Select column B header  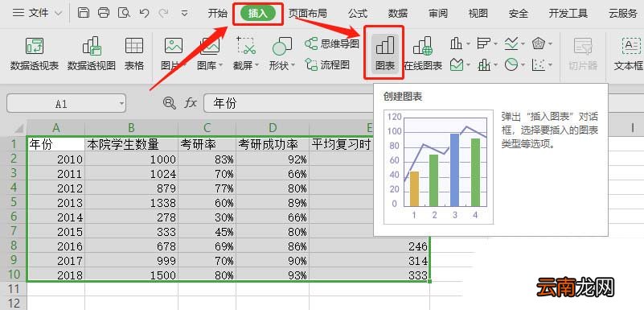[x=131, y=127]
